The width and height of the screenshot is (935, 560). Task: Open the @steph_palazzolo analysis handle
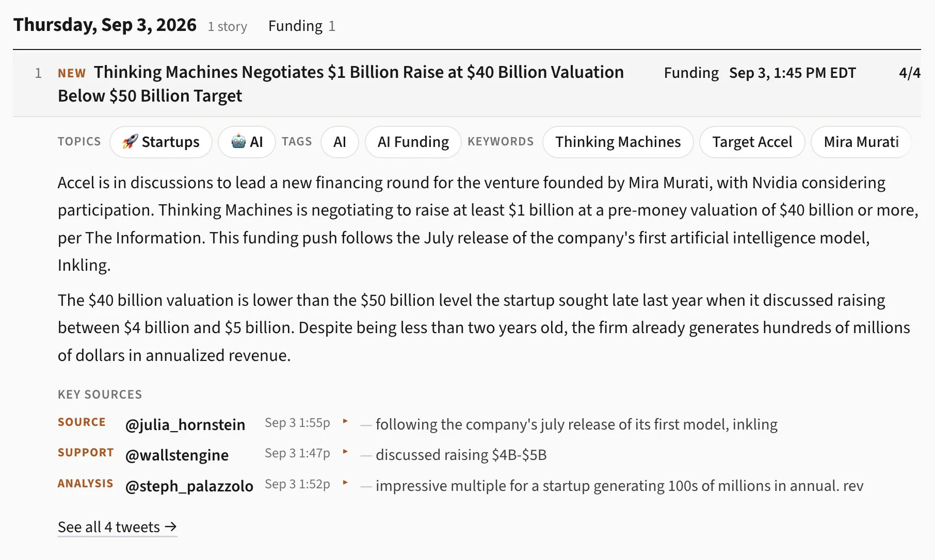coord(189,486)
